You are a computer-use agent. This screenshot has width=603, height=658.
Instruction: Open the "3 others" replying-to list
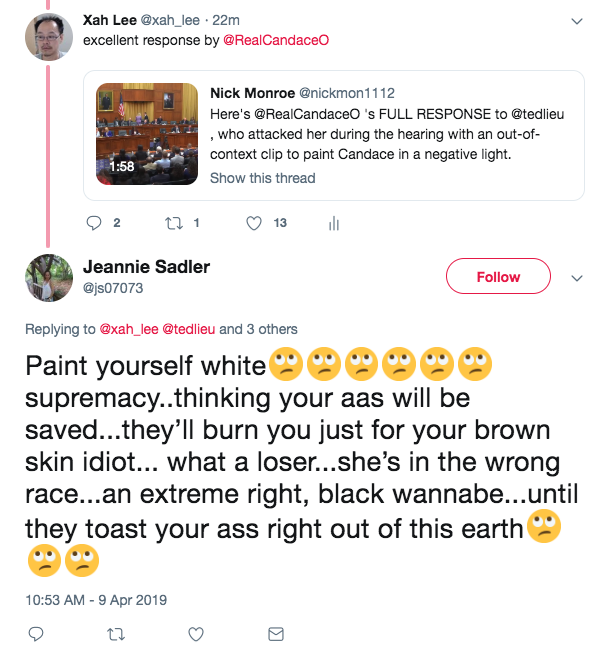[x=271, y=328]
